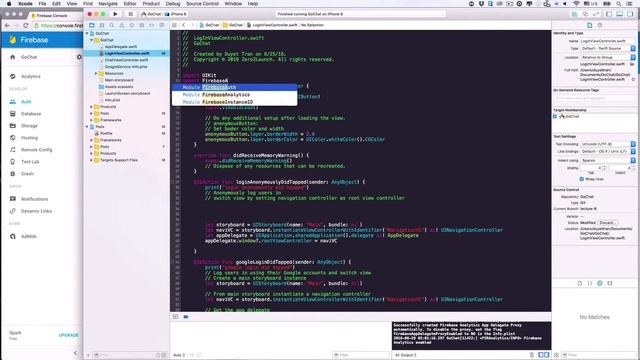Image resolution: width=640 pixels, height=360 pixels.
Task: Expand the Resources folder
Action: [96, 73]
